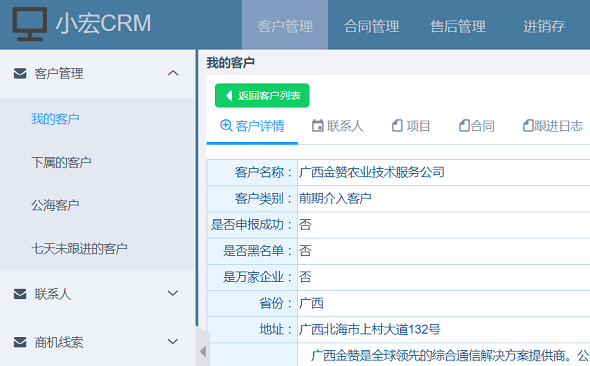
Task: Click the 客户管理 sidebar section header
Action: pos(97,73)
